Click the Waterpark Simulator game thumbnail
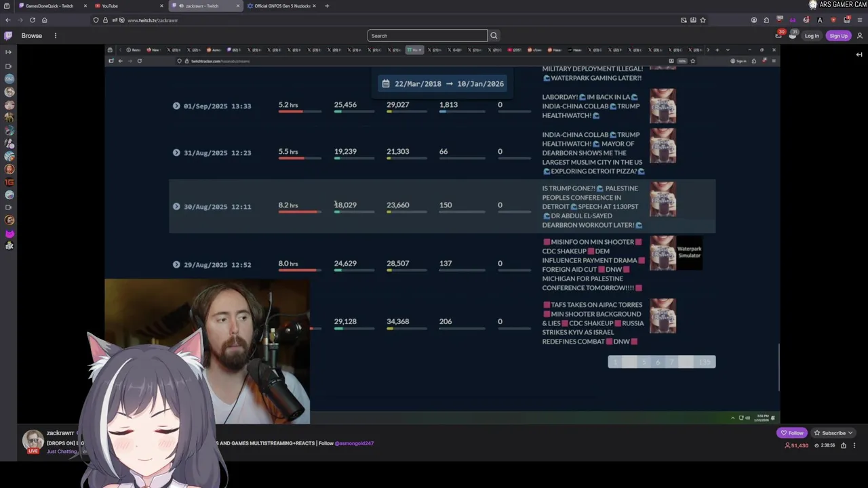 pos(689,253)
